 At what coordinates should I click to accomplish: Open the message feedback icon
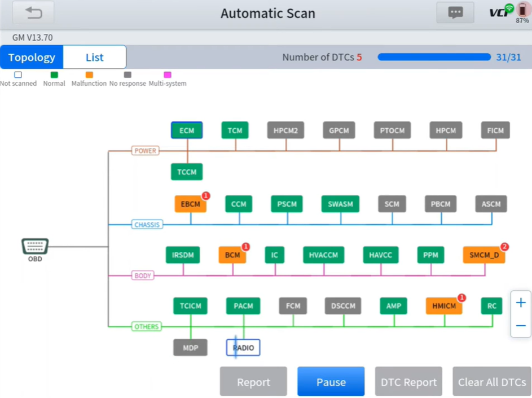tap(455, 13)
